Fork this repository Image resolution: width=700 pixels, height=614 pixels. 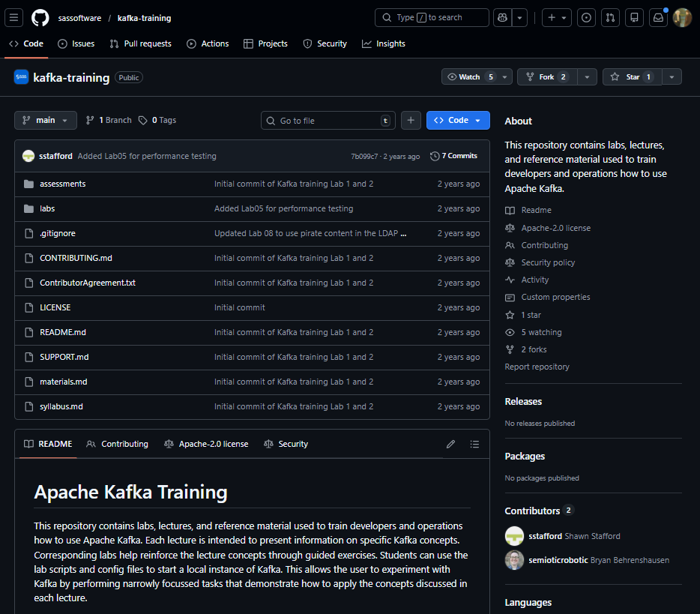pos(547,76)
